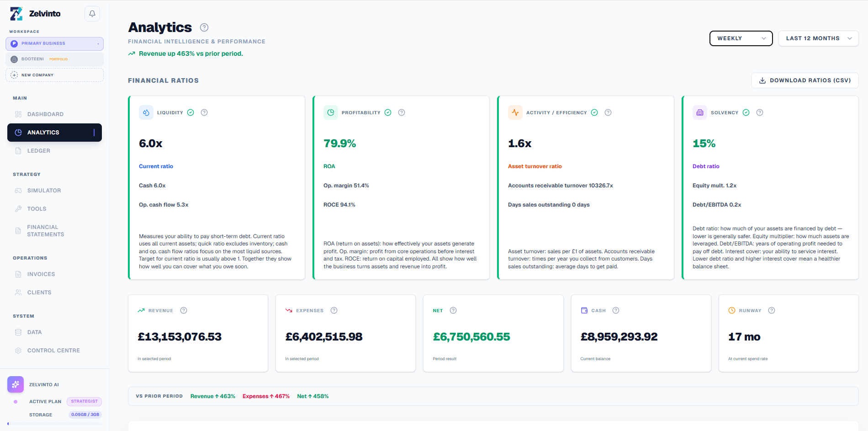Click the help icon beside Runway
This screenshot has height=431, width=868.
[772, 310]
